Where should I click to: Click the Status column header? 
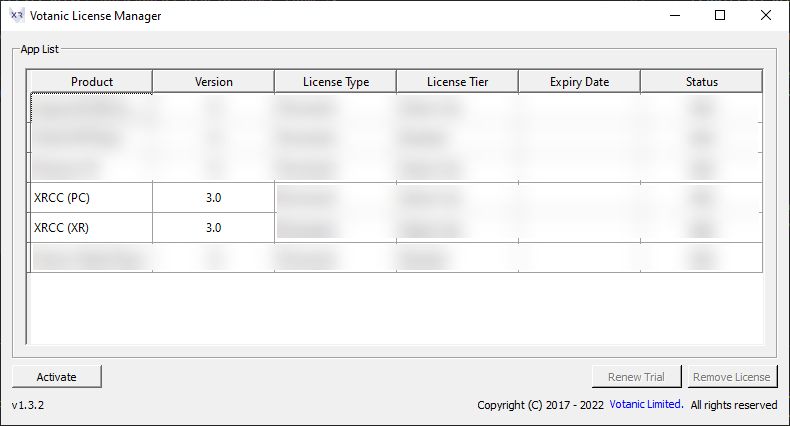(701, 82)
